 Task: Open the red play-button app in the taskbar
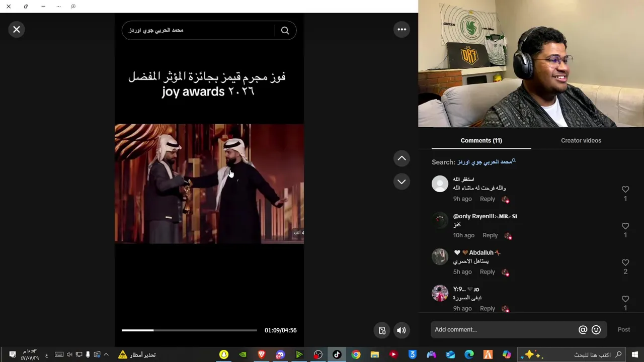point(393,355)
